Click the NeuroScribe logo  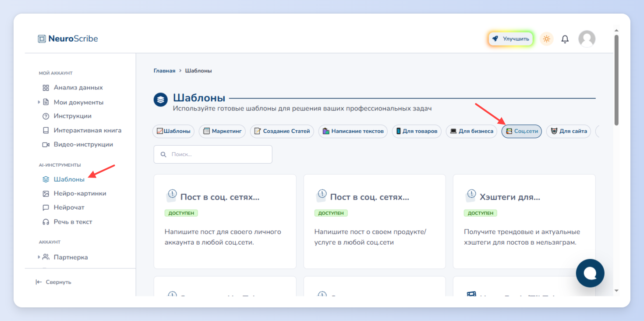click(68, 39)
